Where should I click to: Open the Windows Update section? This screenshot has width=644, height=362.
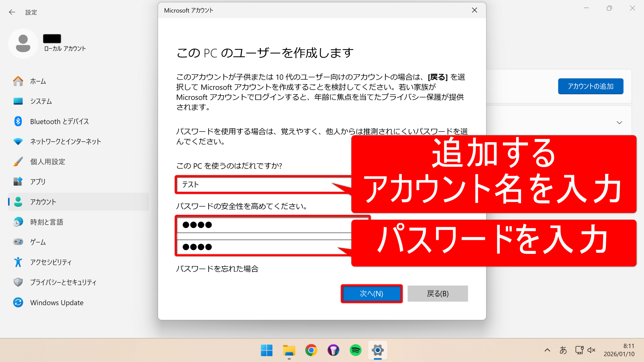pyautogui.click(x=57, y=302)
